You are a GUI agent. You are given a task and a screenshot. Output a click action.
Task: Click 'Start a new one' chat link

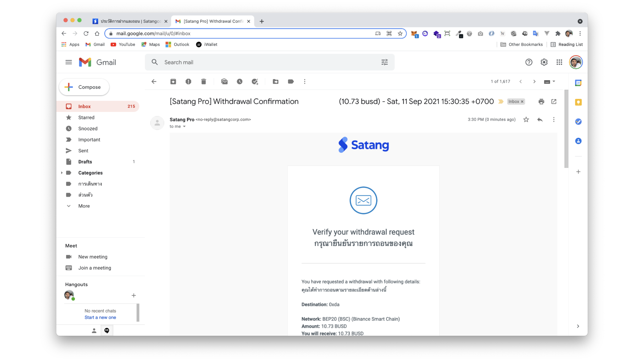[100, 317]
